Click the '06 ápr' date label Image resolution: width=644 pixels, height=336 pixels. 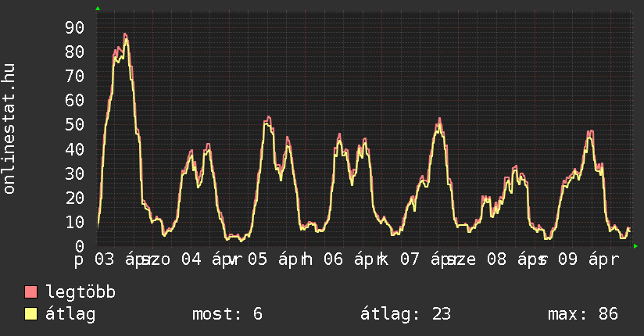346,259
